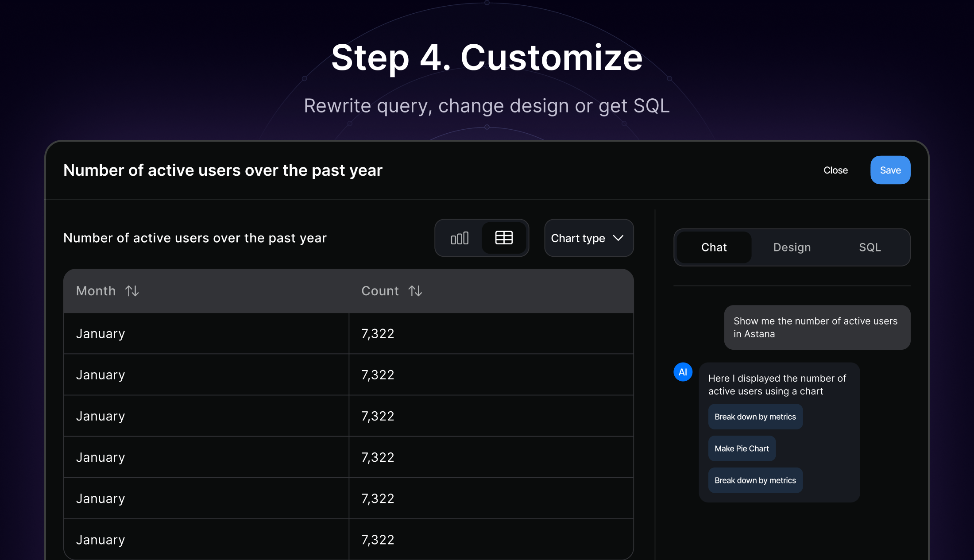
Task: Click last Break down by metrics suggestion
Action: click(755, 480)
